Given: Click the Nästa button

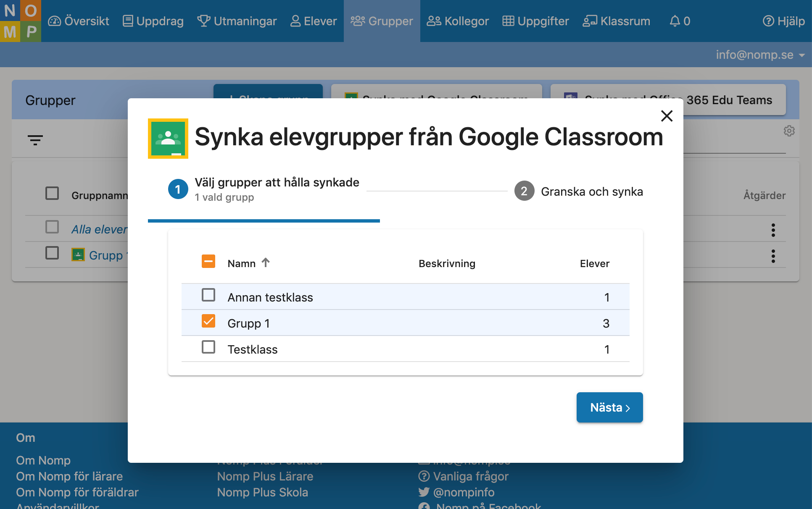Looking at the screenshot, I should tap(609, 407).
